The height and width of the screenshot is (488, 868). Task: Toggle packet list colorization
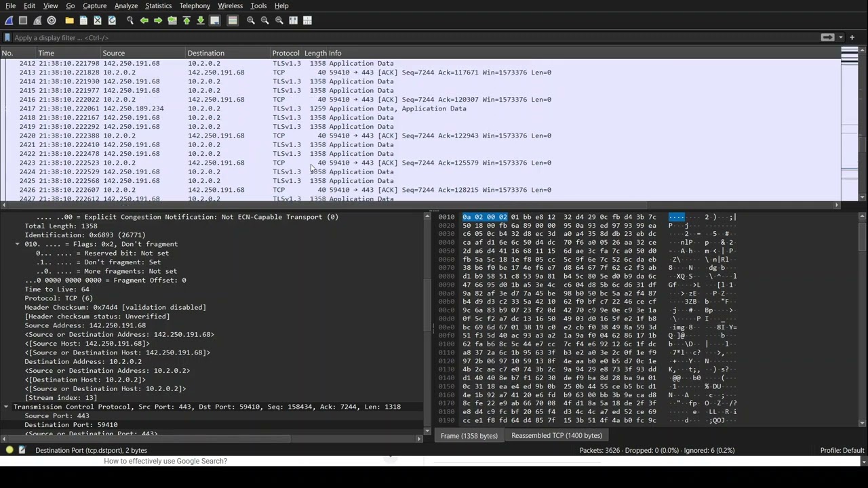point(233,20)
